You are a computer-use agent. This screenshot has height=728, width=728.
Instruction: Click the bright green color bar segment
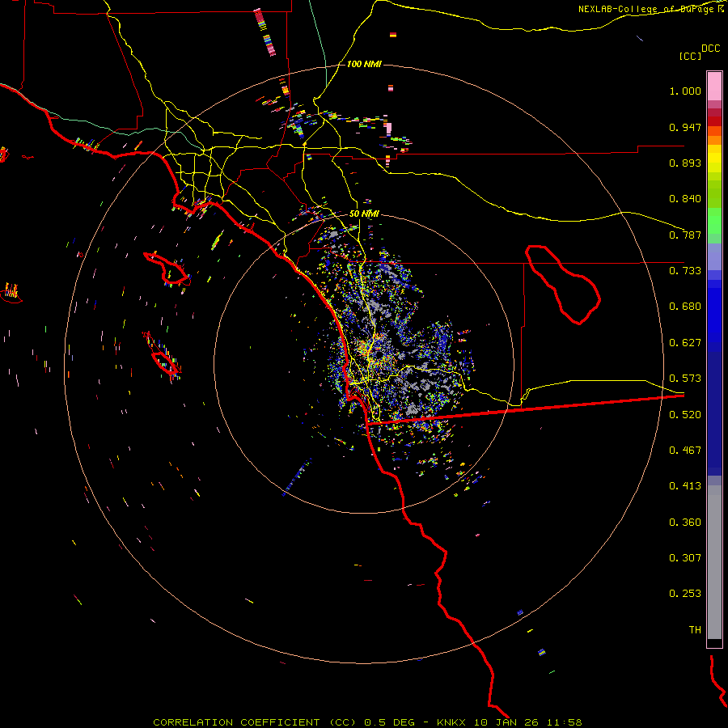click(x=714, y=221)
